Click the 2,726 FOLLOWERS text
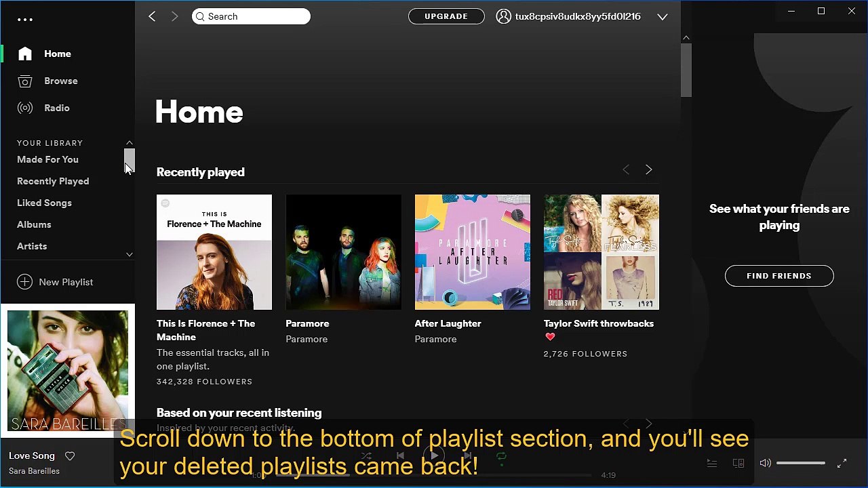Viewport: 868px width, 488px height. pos(585,354)
